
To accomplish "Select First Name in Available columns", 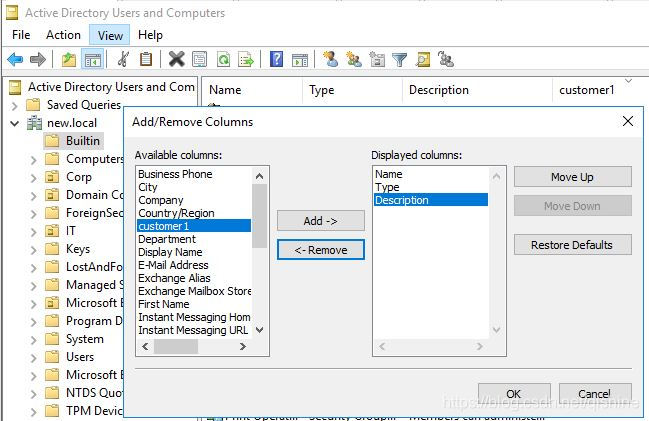I will [x=194, y=304].
